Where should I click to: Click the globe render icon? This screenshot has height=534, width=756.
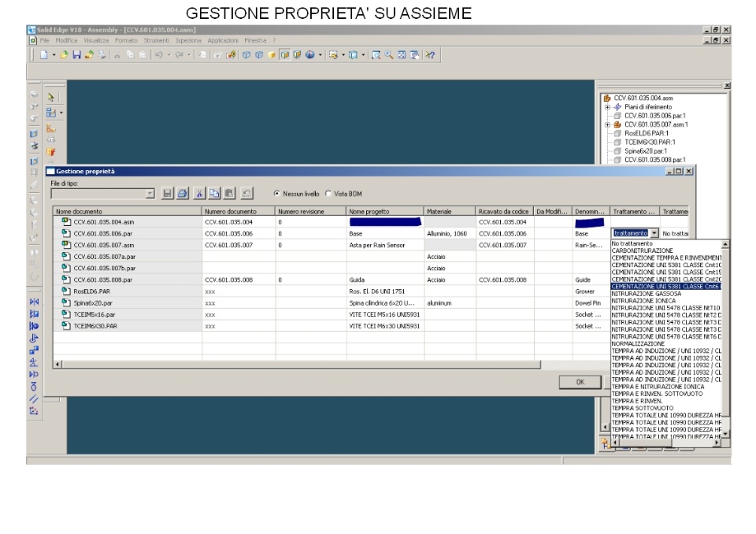[x=310, y=55]
